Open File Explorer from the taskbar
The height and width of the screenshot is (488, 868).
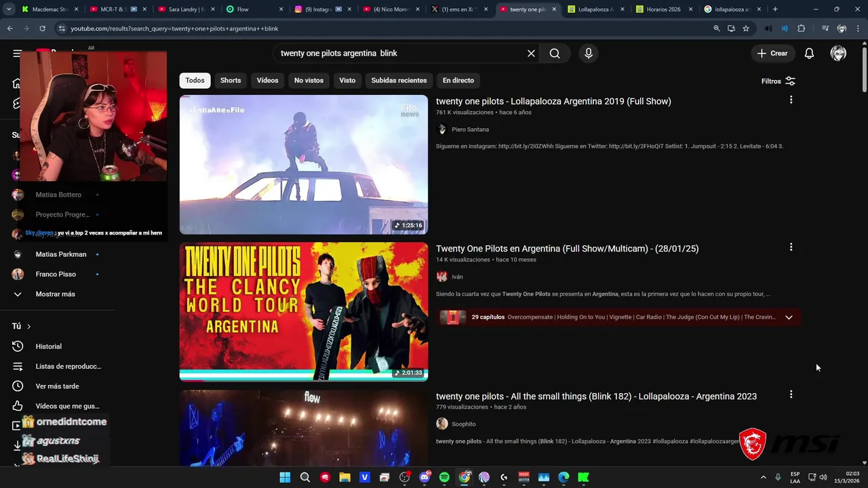tap(344, 477)
